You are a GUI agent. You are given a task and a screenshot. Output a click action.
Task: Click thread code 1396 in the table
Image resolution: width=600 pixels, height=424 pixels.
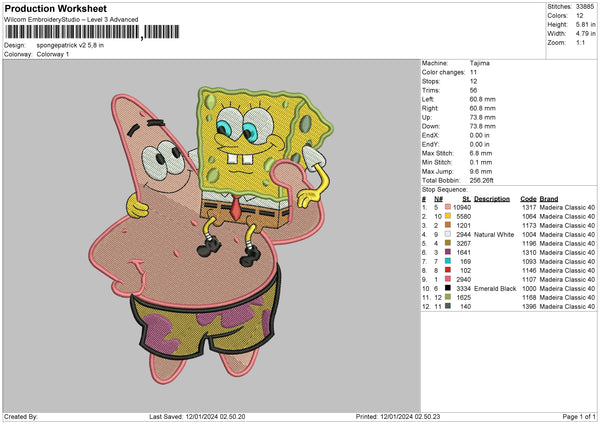click(x=529, y=307)
